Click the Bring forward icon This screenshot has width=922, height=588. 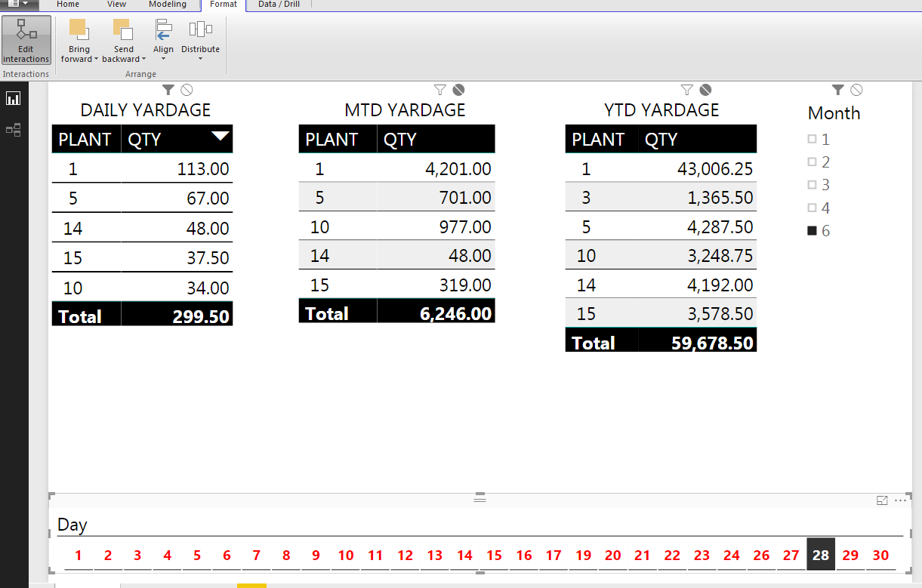(79, 29)
